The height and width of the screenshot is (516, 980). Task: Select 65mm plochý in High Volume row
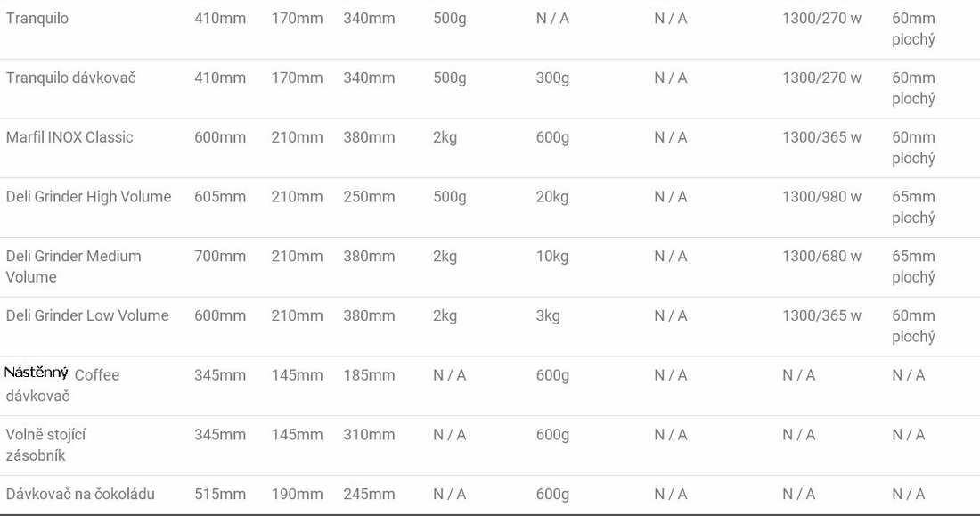914,207
